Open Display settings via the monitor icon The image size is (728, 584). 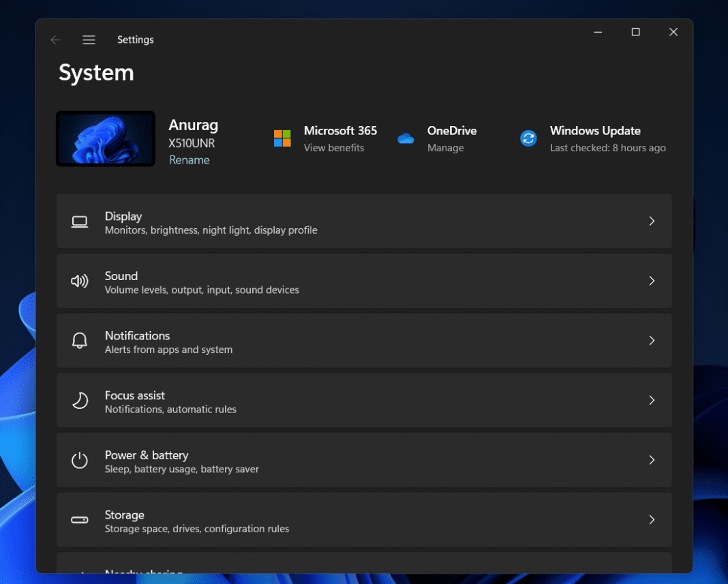(x=80, y=221)
